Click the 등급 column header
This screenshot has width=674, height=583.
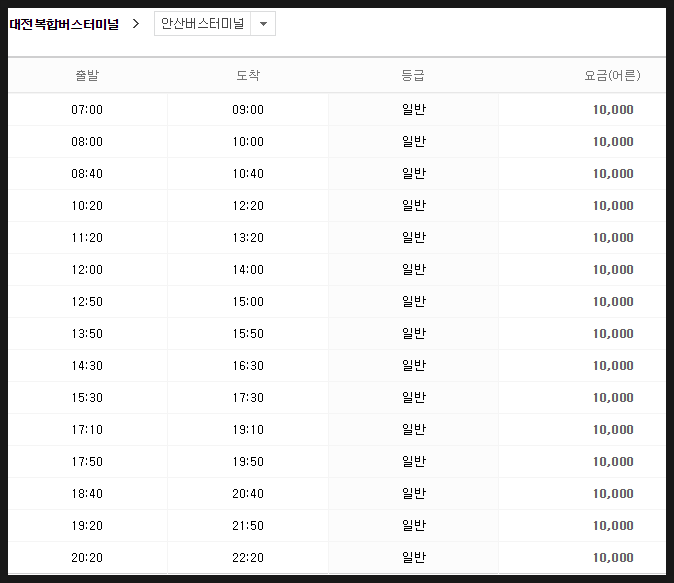pos(413,75)
